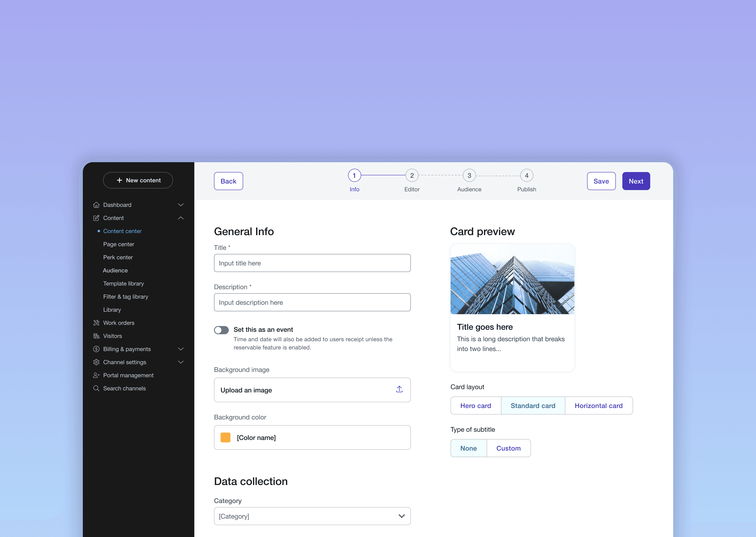Screen dimensions: 756x537
Task: Go to step 2 Editor
Action: [412, 176]
